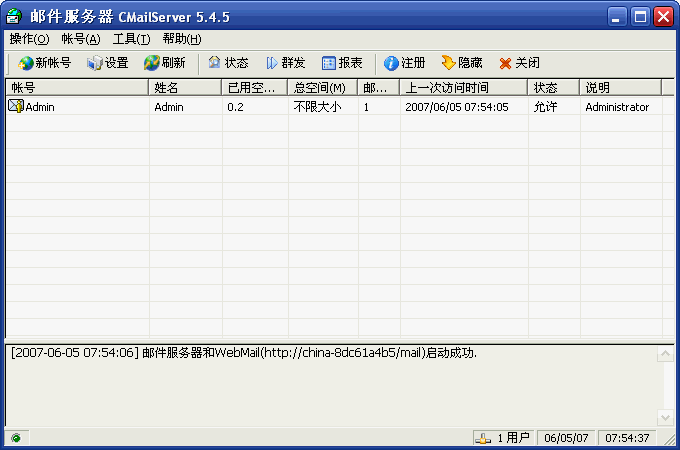Open the 帮助(H) menu
This screenshot has width=680, height=450.
click(182, 39)
